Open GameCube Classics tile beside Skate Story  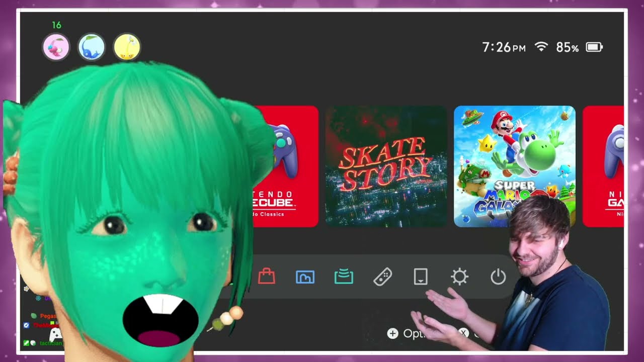tap(285, 166)
